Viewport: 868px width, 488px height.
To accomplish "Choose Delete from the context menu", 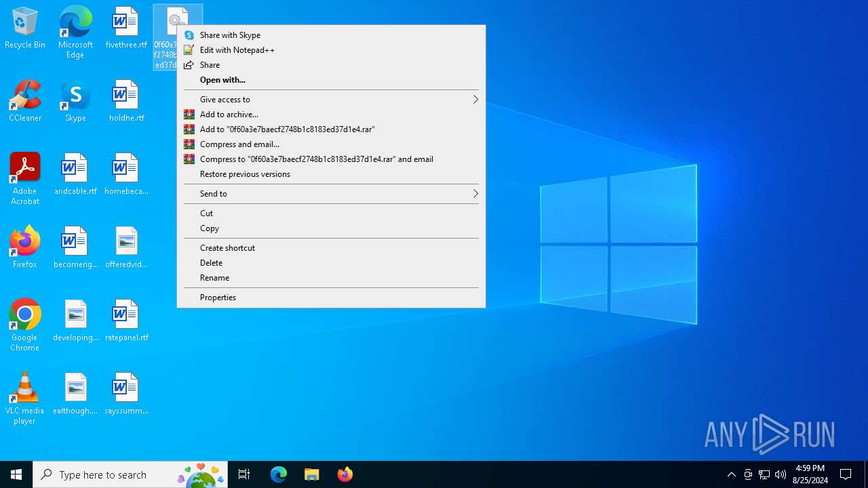I will [331, 263].
